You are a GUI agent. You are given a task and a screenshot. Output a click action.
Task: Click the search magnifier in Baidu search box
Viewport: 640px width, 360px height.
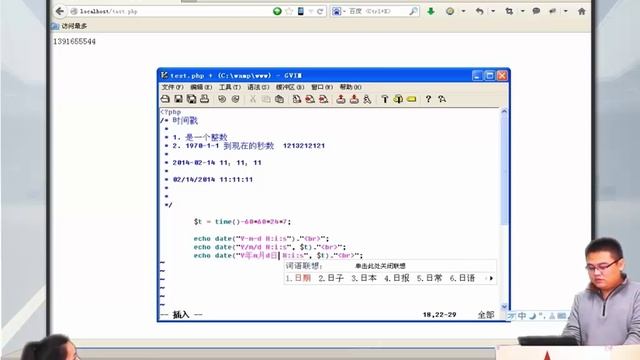click(413, 11)
